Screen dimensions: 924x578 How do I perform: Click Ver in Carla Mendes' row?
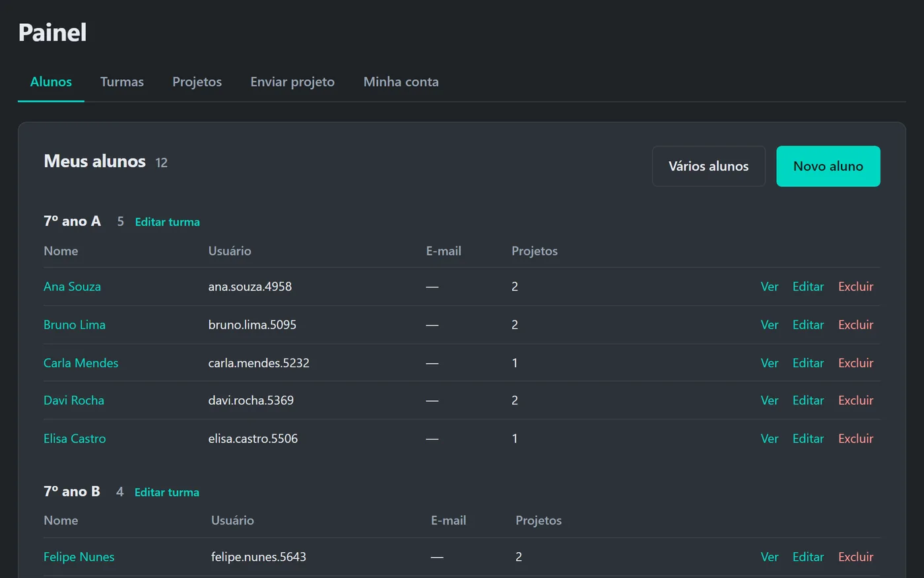point(770,363)
